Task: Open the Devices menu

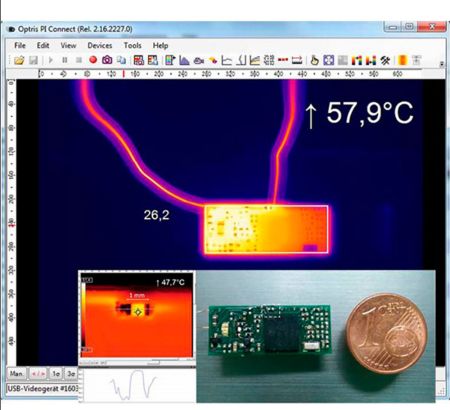Action: [x=100, y=45]
